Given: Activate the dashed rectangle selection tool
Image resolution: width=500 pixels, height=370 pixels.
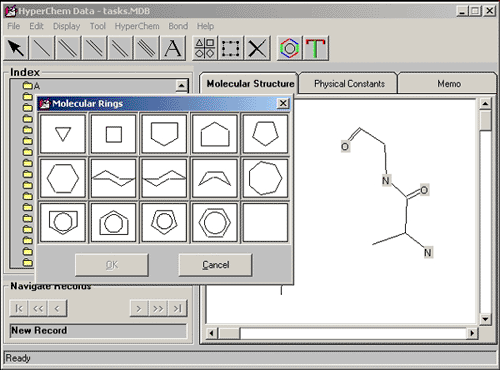Looking at the screenshot, I should 231,48.
